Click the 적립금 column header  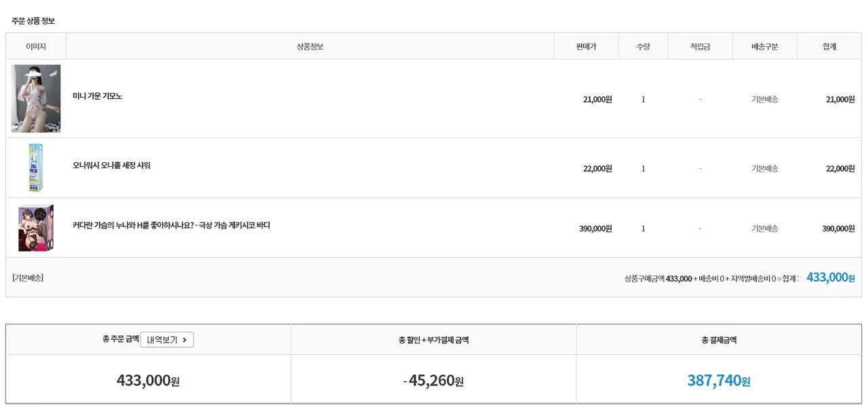pos(700,47)
